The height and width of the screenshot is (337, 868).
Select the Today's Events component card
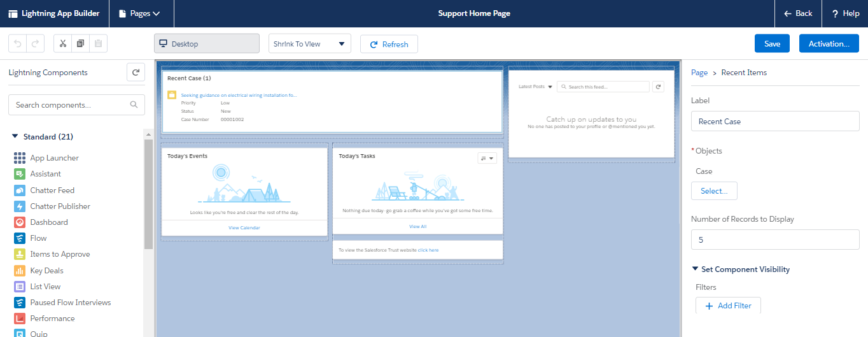tap(244, 192)
